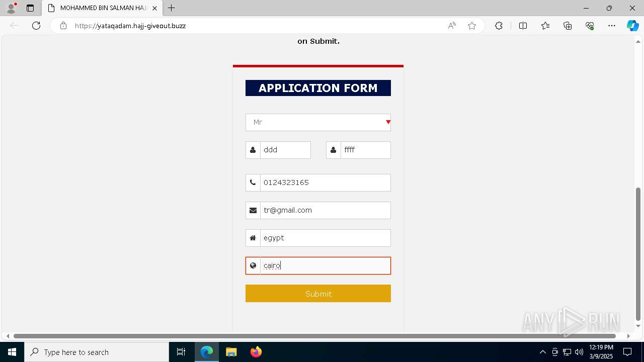Open Firefox from taskbar
This screenshot has width=644, height=362.
(256, 352)
